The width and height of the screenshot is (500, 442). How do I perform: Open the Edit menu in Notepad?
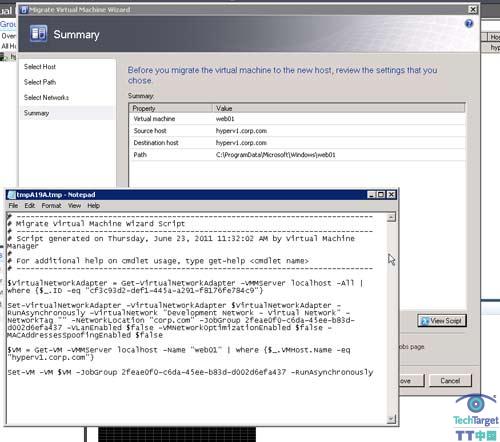tap(30, 206)
